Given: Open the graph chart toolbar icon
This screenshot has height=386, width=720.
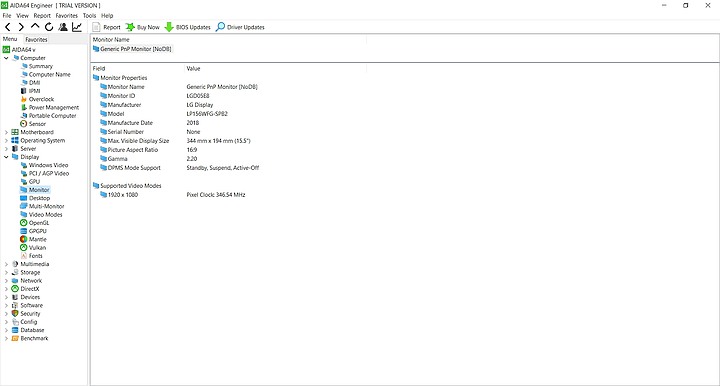Looking at the screenshot, I should (77, 27).
